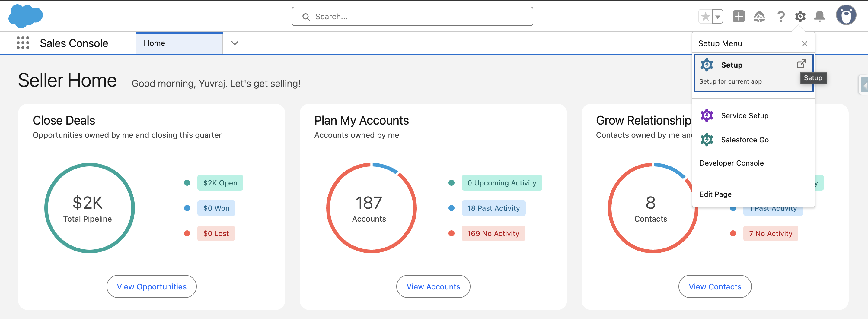This screenshot has height=319, width=868.
Task: Close the Setup Menu panel
Action: click(804, 44)
